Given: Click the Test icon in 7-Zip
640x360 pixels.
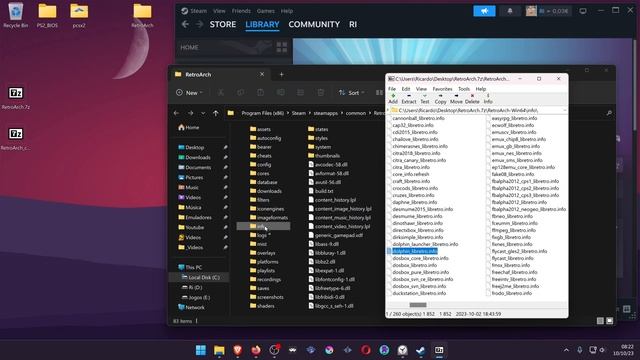Looking at the screenshot, I should click(425, 98).
